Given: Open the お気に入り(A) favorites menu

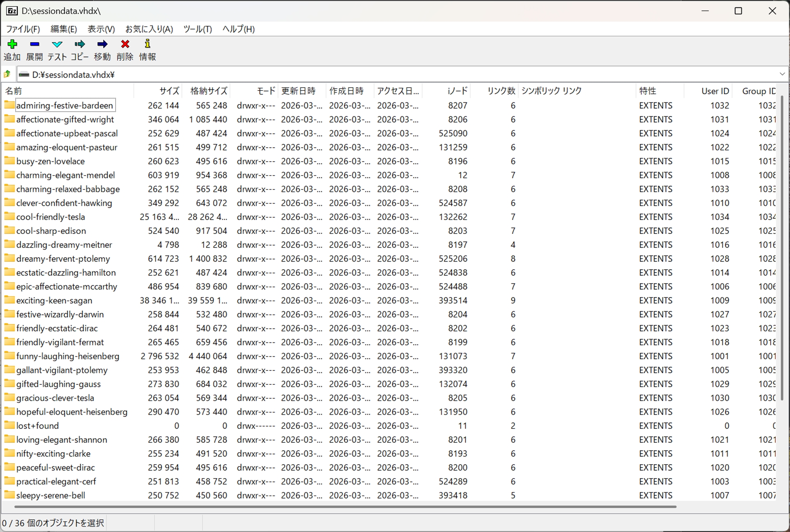Looking at the screenshot, I should 149,29.
